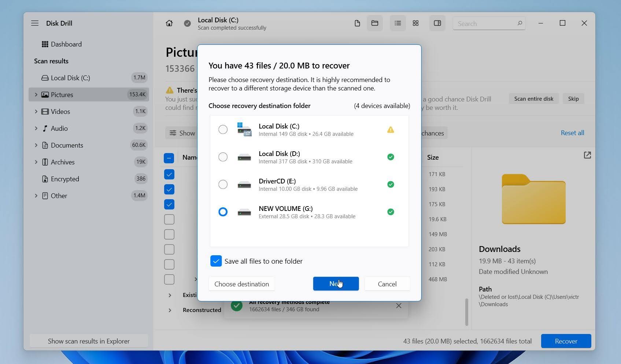Click Scan entire disk button

tap(534, 99)
